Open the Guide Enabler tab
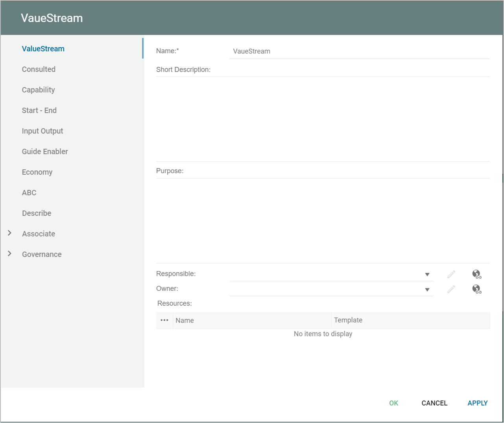This screenshot has height=423, width=504. (x=45, y=151)
